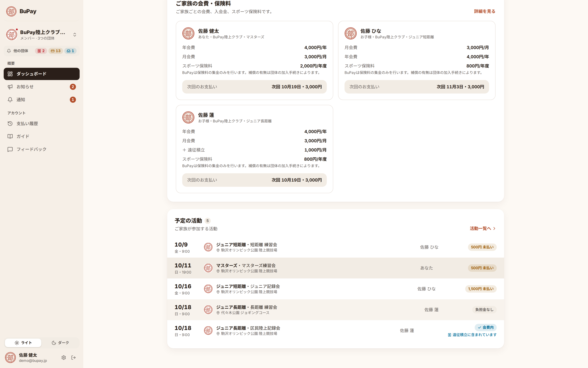Viewport: 588px width, 368px height.
Task: Expand the BuPay陸上クラブ organization switcher chevron
Action: [x=75, y=34]
